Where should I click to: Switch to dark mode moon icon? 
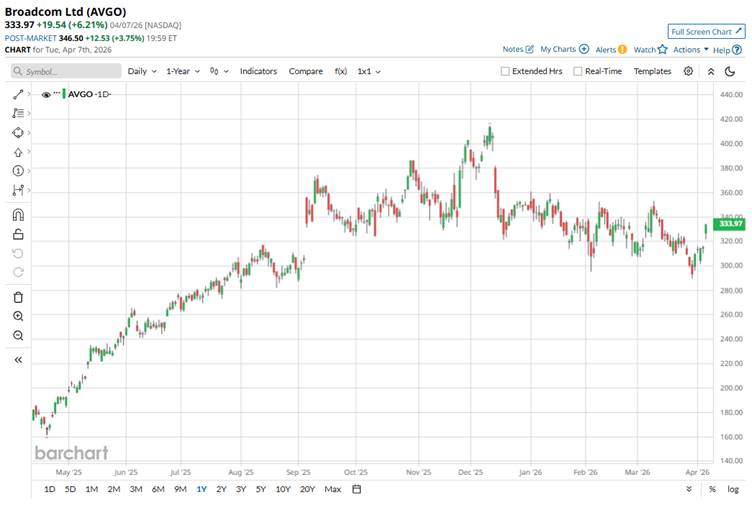coord(730,71)
